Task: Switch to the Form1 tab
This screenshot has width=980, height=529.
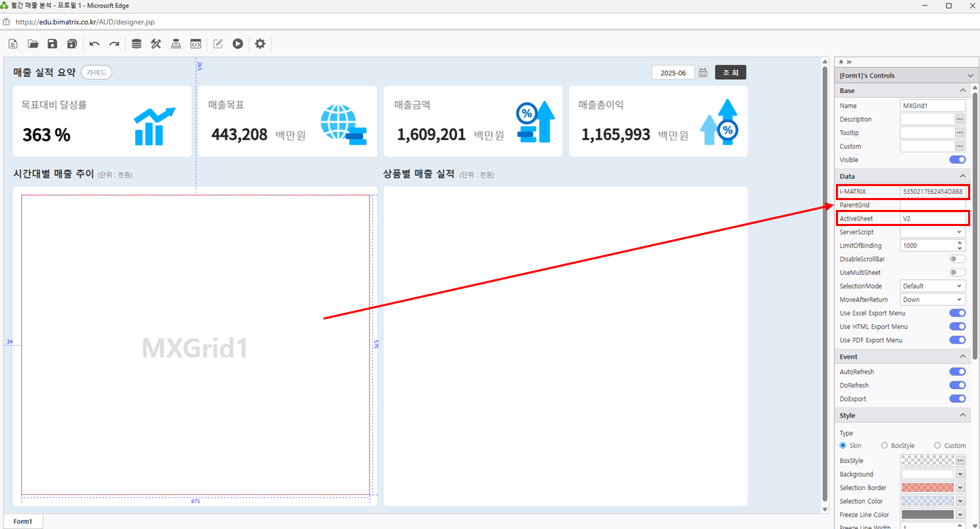Action: point(22,521)
